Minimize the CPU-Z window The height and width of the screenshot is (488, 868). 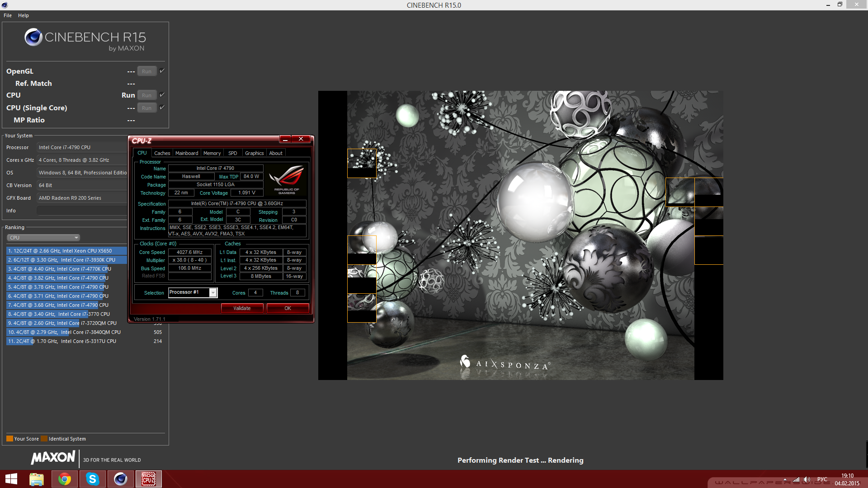[285, 139]
